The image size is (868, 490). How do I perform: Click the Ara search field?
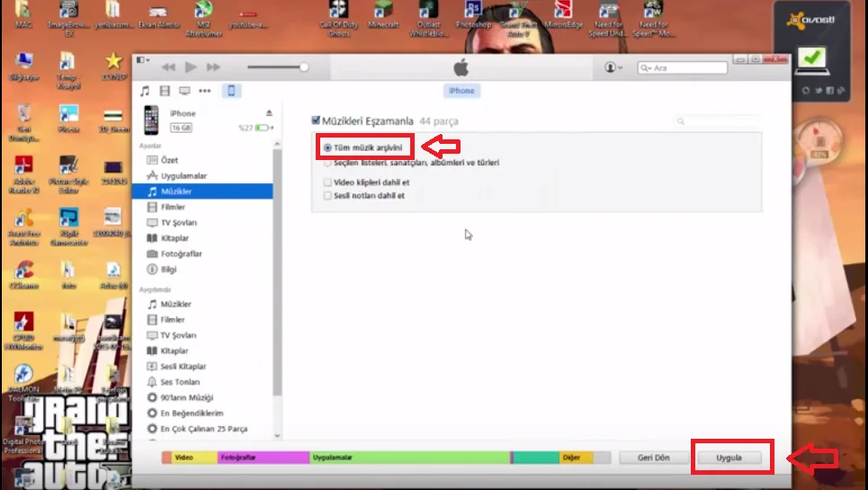click(x=682, y=68)
